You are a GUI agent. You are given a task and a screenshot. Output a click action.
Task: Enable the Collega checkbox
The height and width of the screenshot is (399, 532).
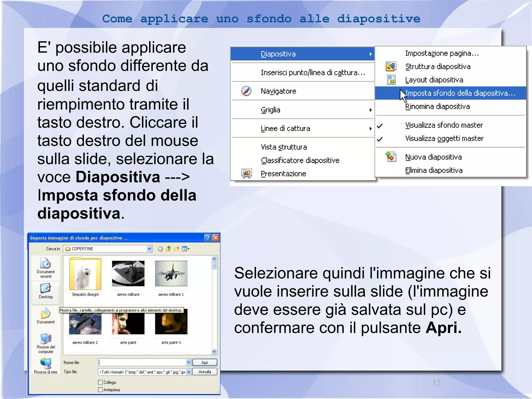pos(100,382)
